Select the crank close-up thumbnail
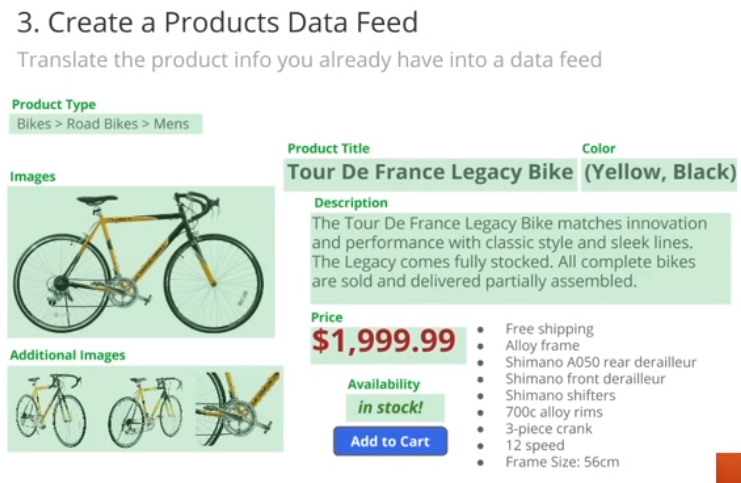This screenshot has width=741, height=483. [x=238, y=409]
